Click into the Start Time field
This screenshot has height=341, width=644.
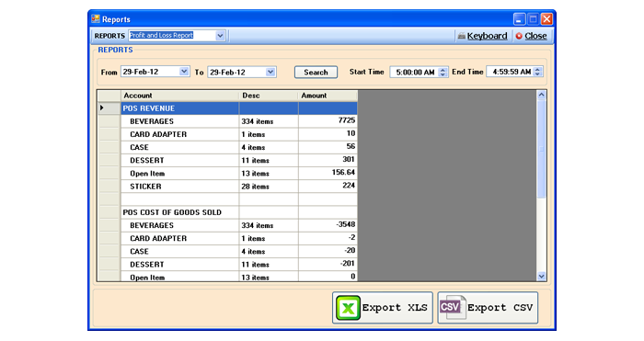(x=415, y=73)
